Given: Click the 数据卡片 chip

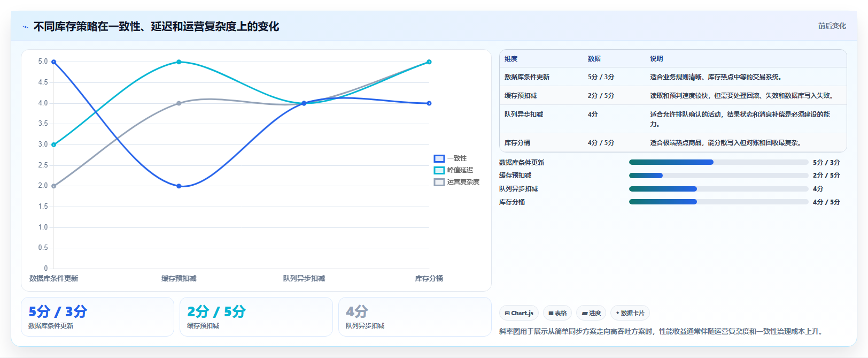Looking at the screenshot, I should pos(630,313).
